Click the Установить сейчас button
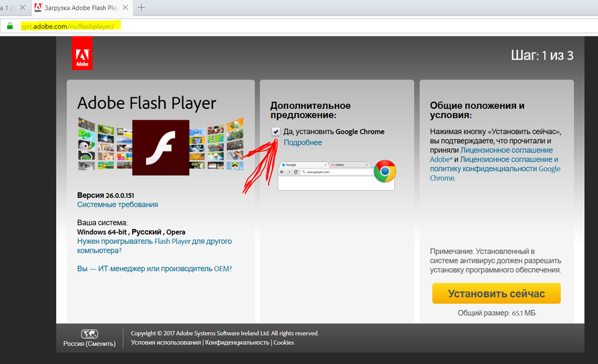Viewport: 598px width, 364px height. pyautogui.click(x=496, y=293)
